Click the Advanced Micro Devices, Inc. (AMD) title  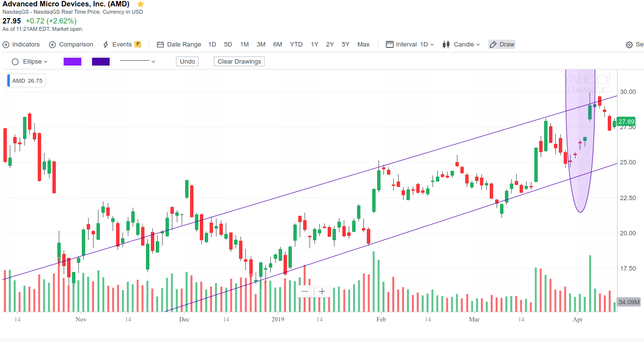pyautogui.click(x=66, y=4)
